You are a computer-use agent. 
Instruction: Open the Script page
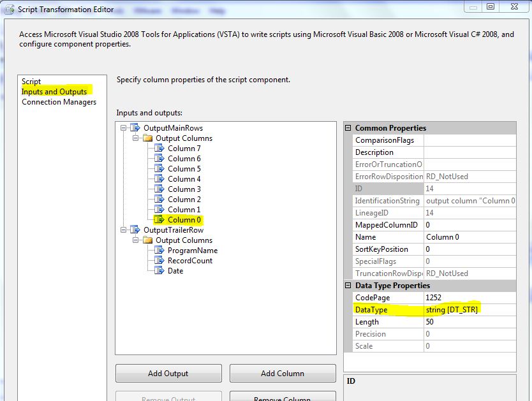pyautogui.click(x=31, y=82)
